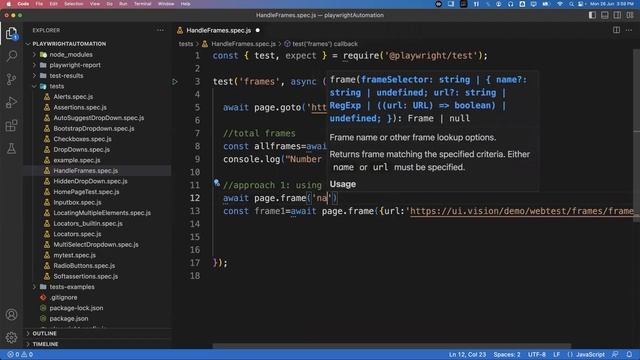Screen dimensions: 640x360
Task: Open the View menu
Action: (x=95, y=4)
